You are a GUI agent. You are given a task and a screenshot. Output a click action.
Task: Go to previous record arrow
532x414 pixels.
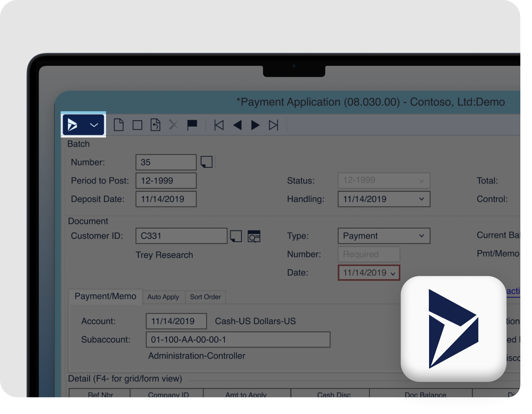coord(237,125)
